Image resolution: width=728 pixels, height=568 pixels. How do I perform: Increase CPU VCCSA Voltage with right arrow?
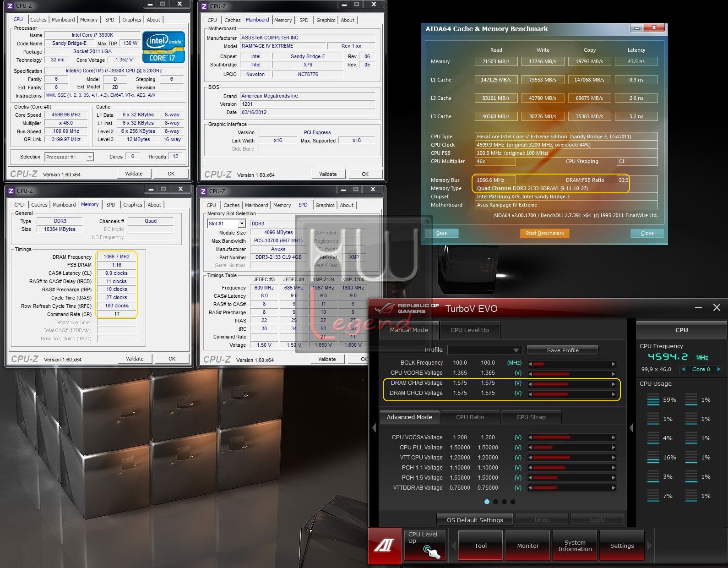(614, 437)
